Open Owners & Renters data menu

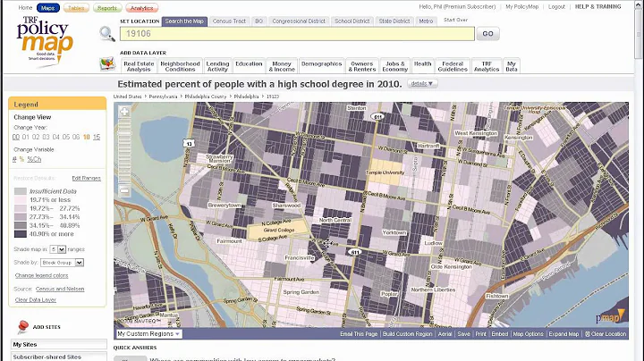point(362,66)
